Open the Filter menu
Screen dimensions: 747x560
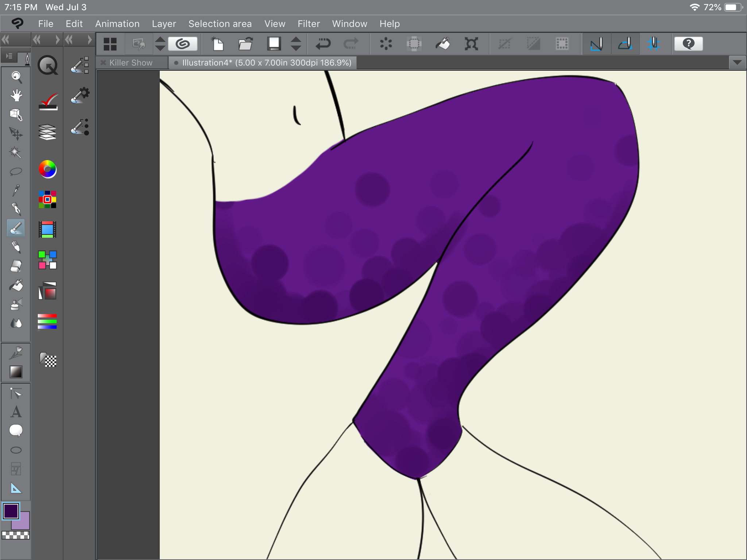tap(309, 24)
